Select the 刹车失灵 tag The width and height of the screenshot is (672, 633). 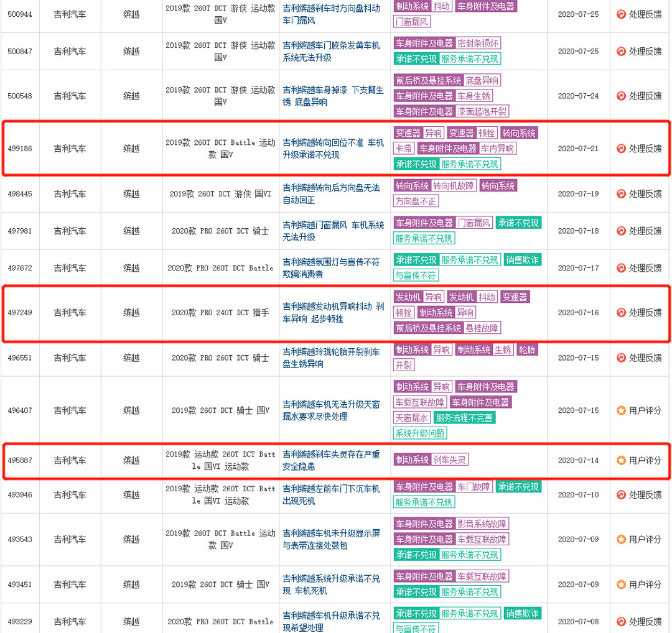(450, 460)
